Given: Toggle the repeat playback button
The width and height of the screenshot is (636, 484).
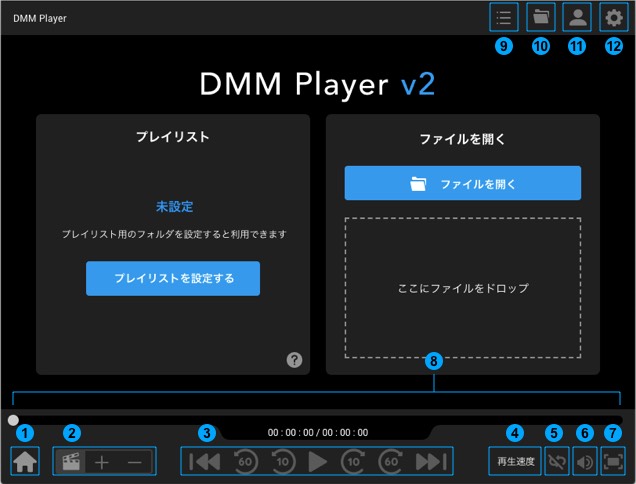Looking at the screenshot, I should (555, 462).
